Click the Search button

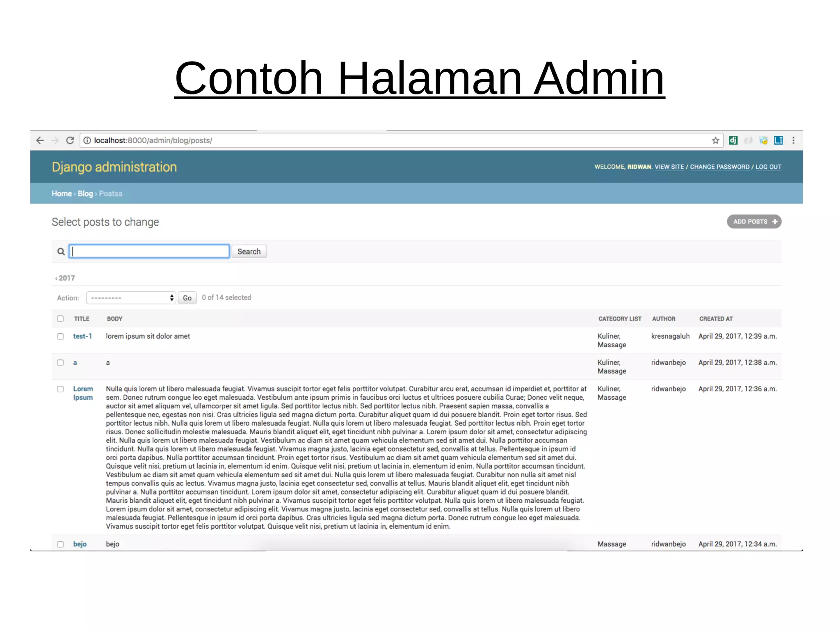(x=249, y=251)
